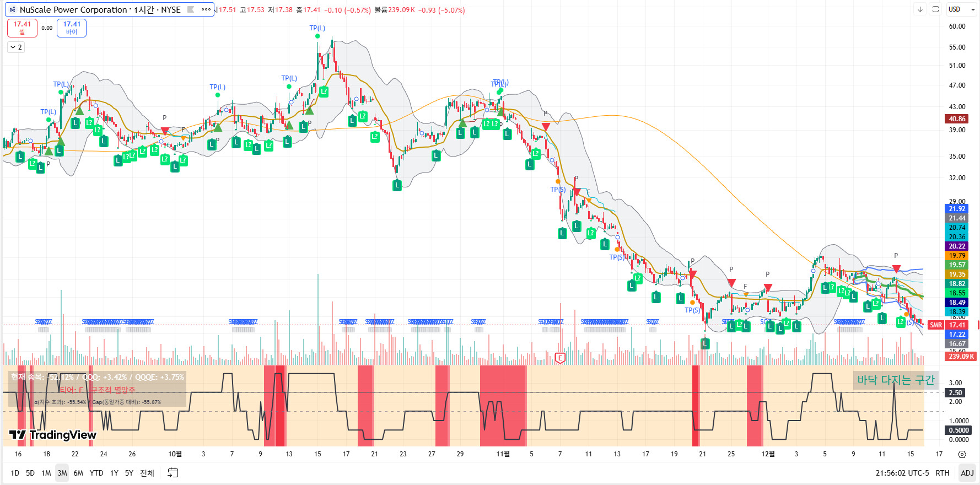Click the 2.50 indicator scale label
Screen dimensions: 980x485
tap(955, 393)
